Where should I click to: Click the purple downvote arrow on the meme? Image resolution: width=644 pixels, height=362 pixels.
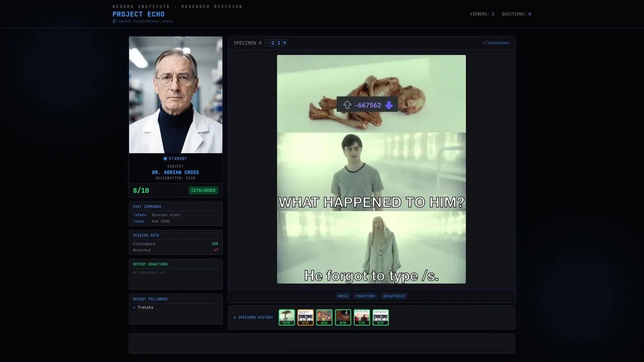pyautogui.click(x=388, y=105)
